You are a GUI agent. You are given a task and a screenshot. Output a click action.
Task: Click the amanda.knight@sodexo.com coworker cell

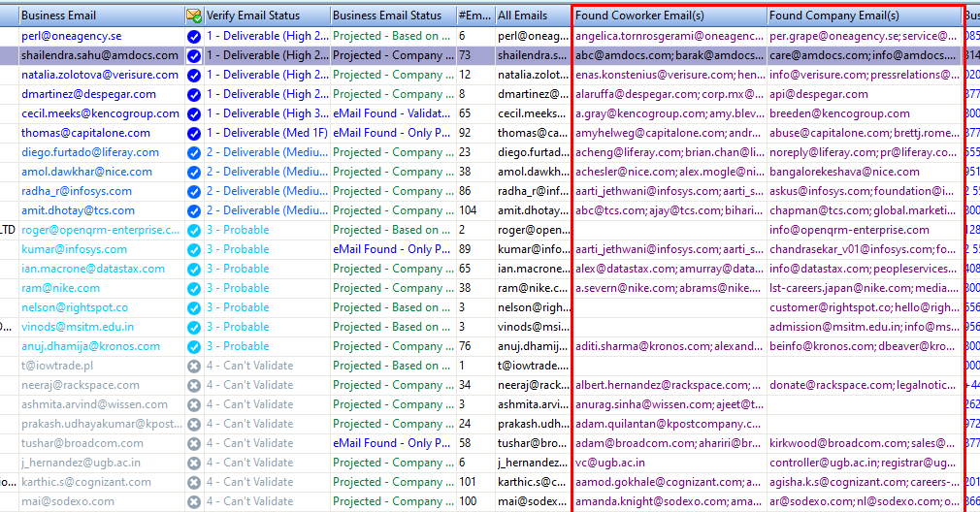[x=670, y=501]
